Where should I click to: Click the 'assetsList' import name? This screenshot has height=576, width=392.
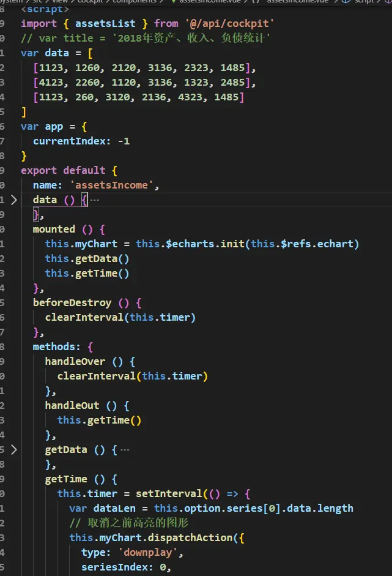[105, 23]
